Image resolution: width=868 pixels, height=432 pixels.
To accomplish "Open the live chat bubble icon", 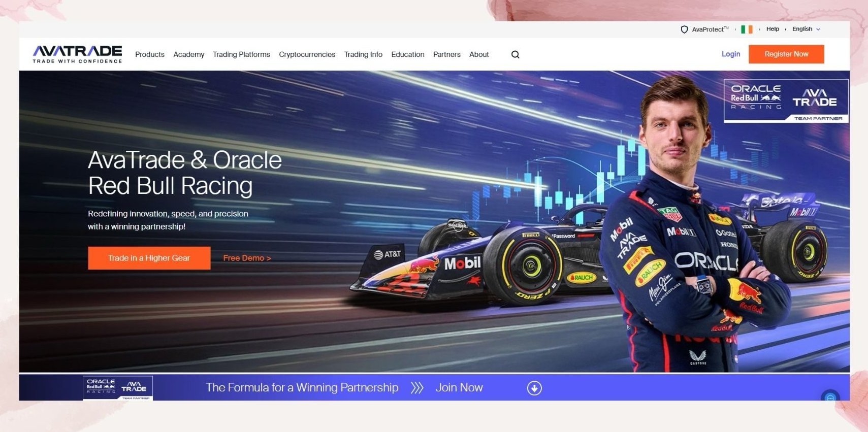I will pyautogui.click(x=830, y=396).
